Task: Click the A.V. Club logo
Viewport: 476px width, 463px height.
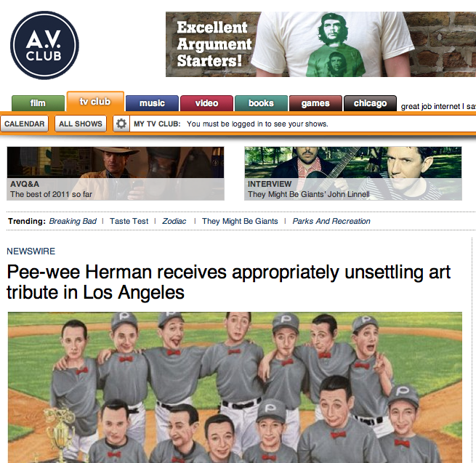Action: (x=44, y=46)
